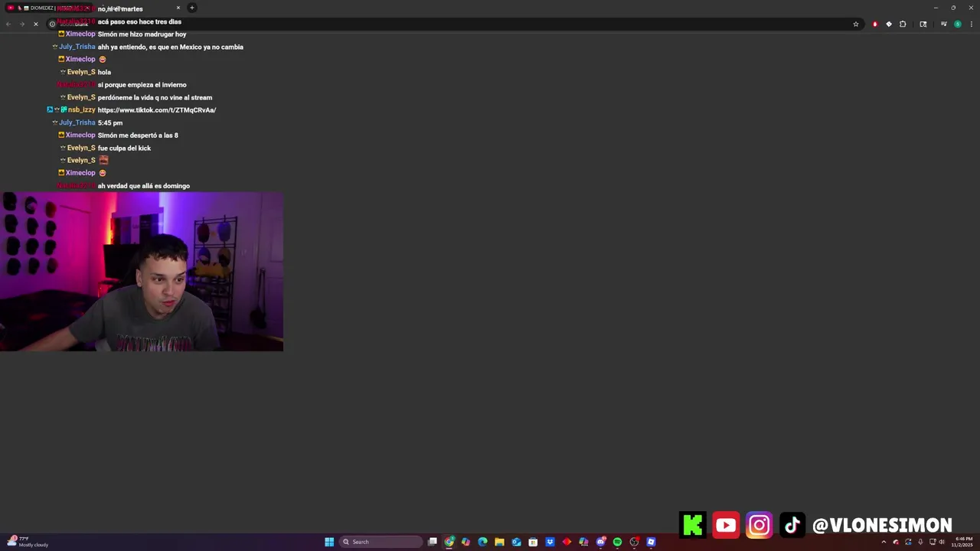Open OBS Studio from taskbar
This screenshot has height=551, width=980.
pos(634,542)
